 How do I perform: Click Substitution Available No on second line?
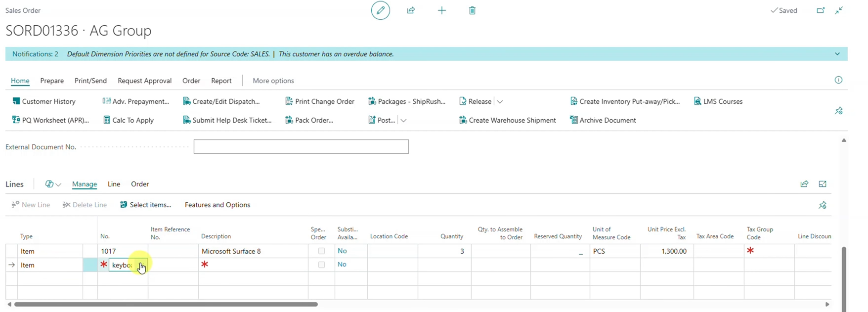pyautogui.click(x=342, y=264)
